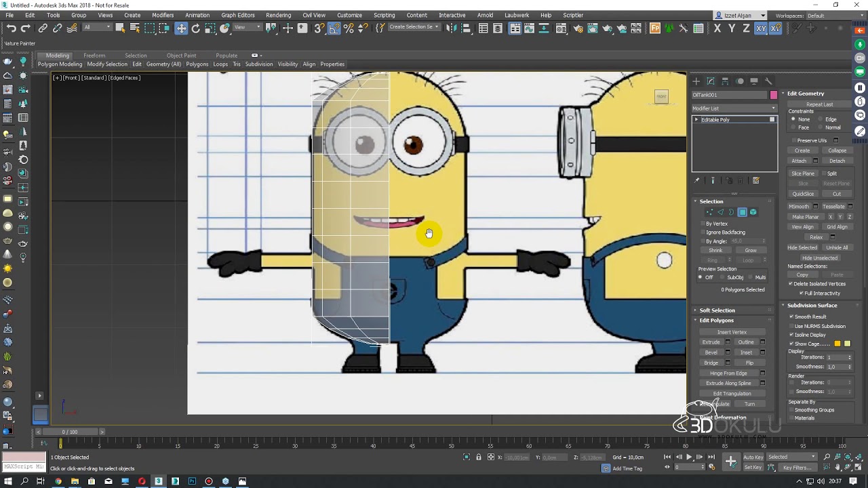Activate Bind to Space Warp tool
Viewport: 868px width, 488px height.
tap(72, 28)
